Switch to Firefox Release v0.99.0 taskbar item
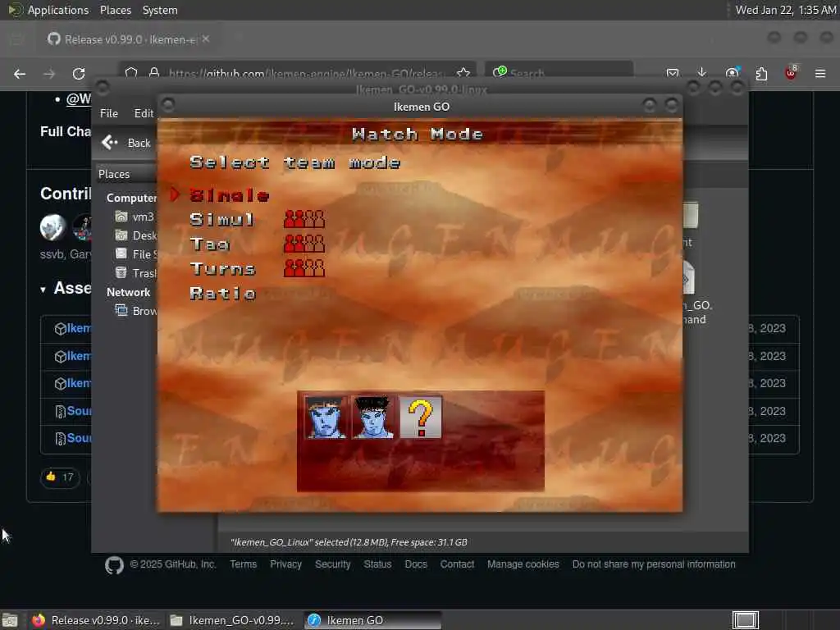Image resolution: width=840 pixels, height=630 pixels. click(95, 620)
